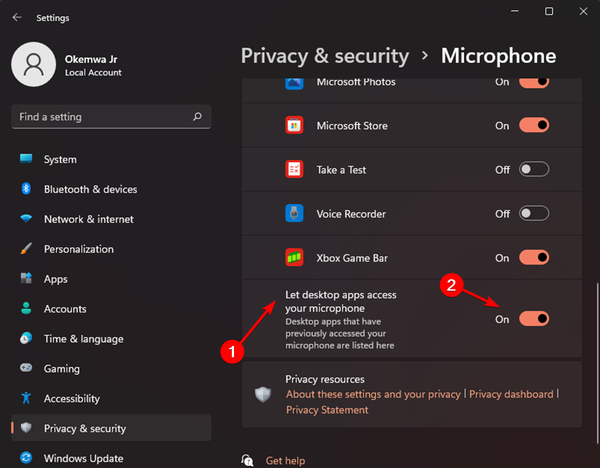Image resolution: width=600 pixels, height=468 pixels.
Task: Open the Privacy dashboard link
Action: point(511,394)
